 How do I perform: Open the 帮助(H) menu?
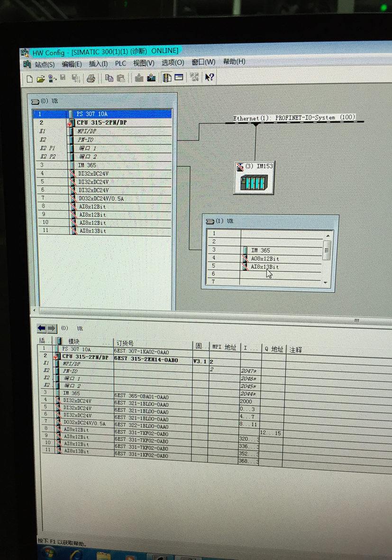tap(234, 61)
